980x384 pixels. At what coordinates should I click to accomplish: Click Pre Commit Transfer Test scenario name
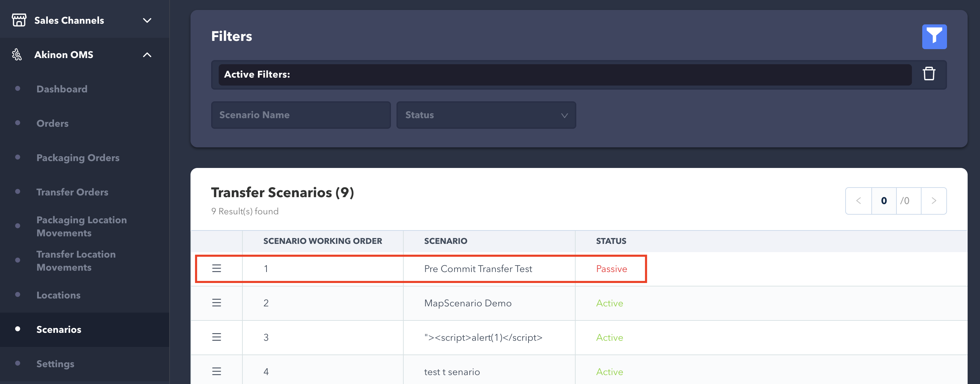tap(478, 269)
